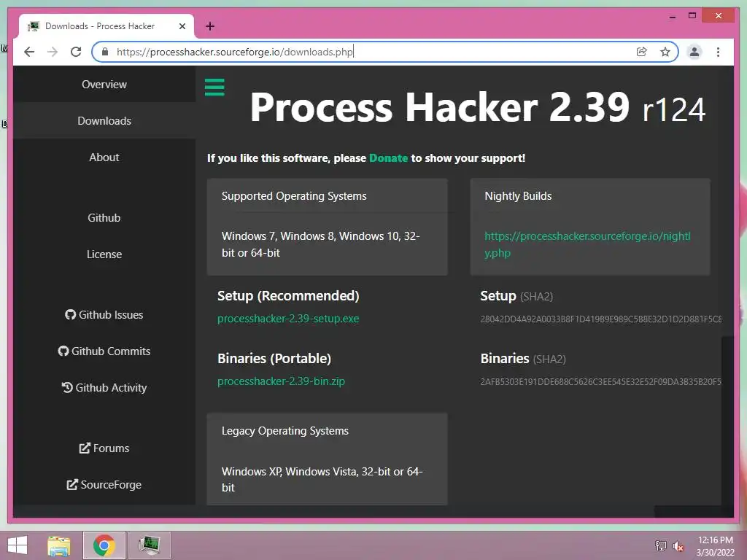
Task: Maximize the Chrome window
Action: (692, 16)
